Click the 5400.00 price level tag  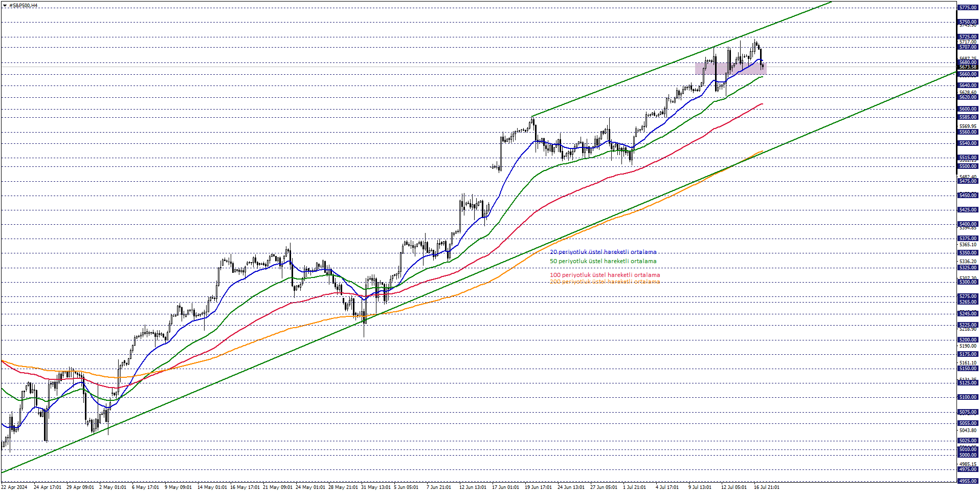click(x=968, y=224)
